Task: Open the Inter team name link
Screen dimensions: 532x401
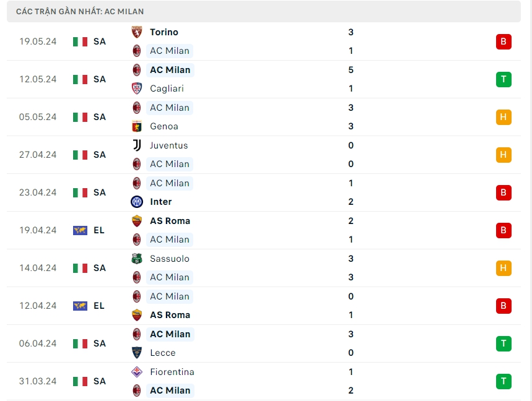Action: click(160, 202)
